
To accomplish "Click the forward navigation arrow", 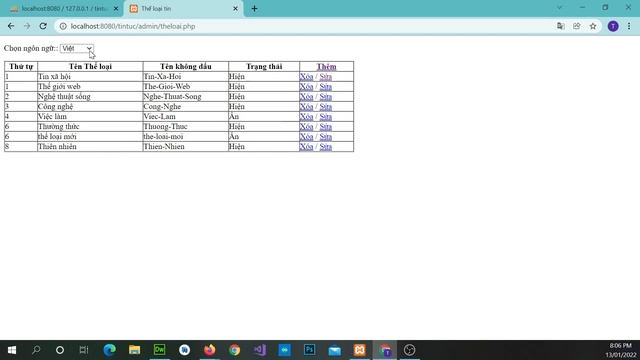I will pos(27,26).
